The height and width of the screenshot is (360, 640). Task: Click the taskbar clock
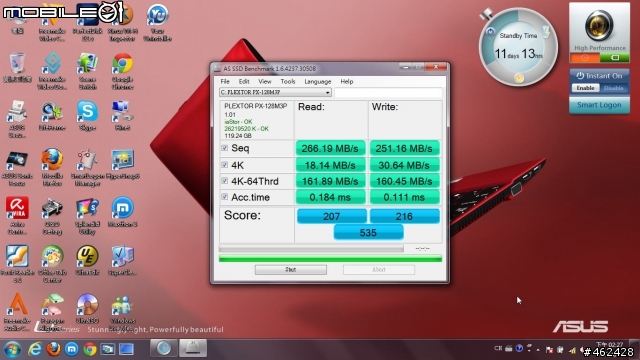pyautogui.click(x=609, y=345)
